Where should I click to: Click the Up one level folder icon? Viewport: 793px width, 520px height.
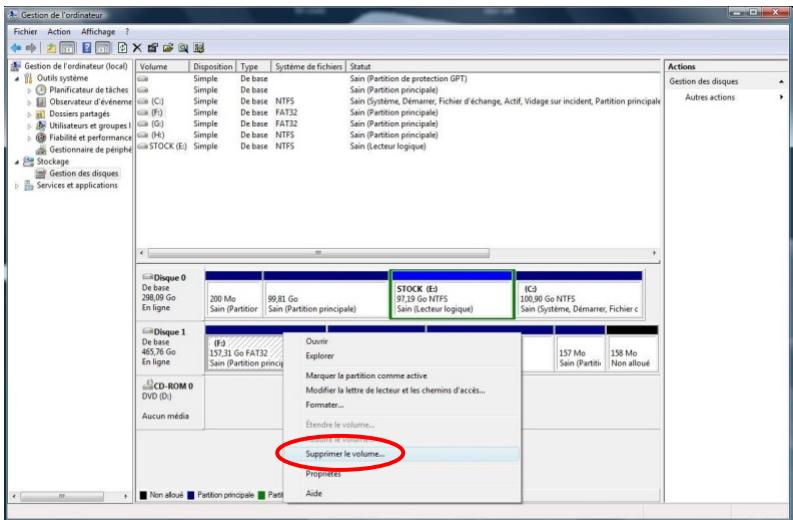click(x=52, y=48)
